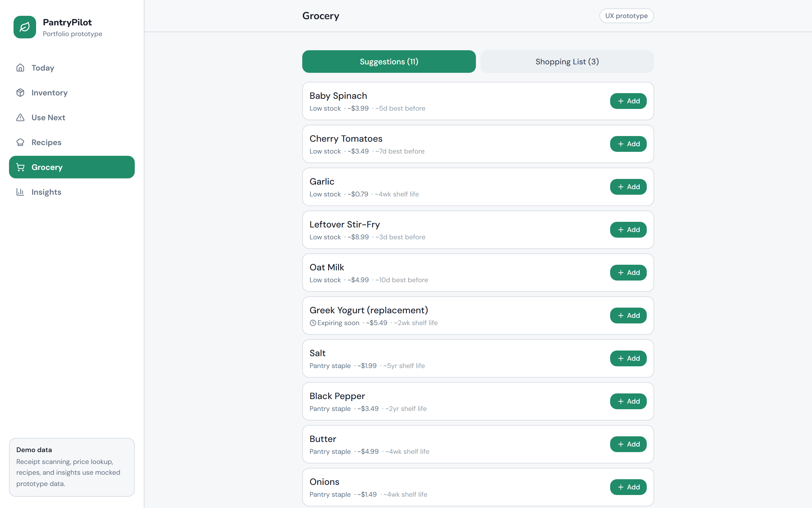Viewport: 812px width, 508px height.
Task: Navigate to Recipes
Action: (x=72, y=143)
